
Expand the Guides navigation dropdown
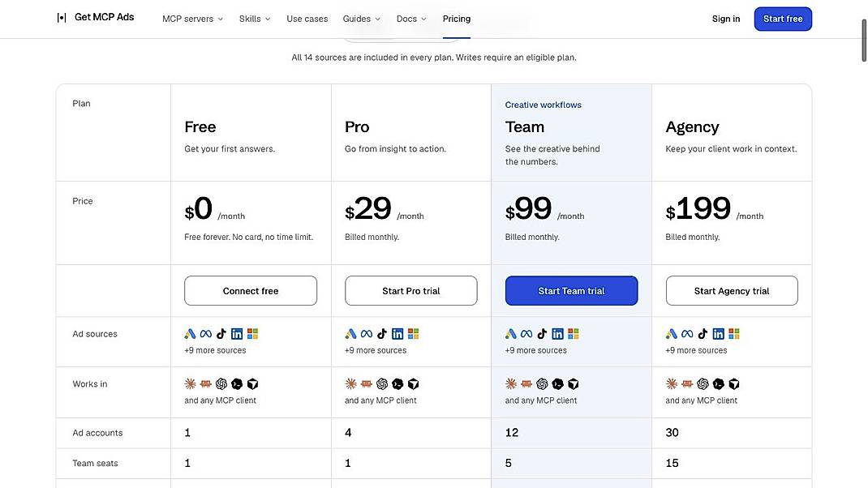tap(362, 19)
